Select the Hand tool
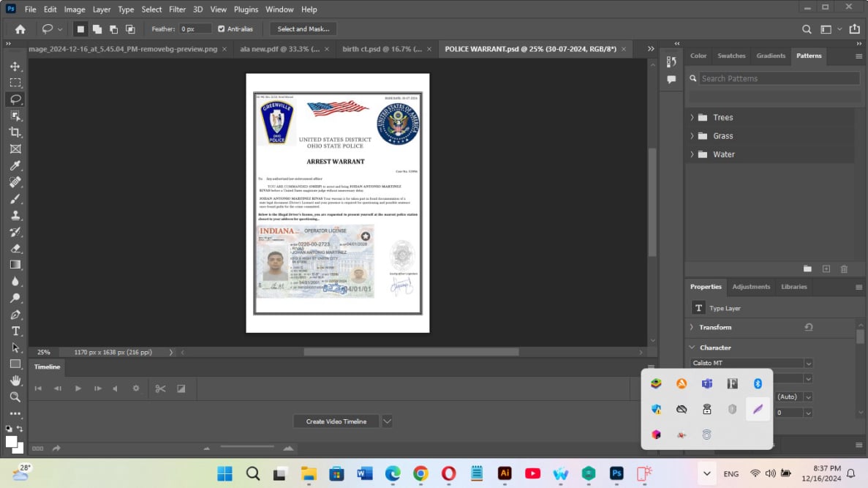 (15, 380)
